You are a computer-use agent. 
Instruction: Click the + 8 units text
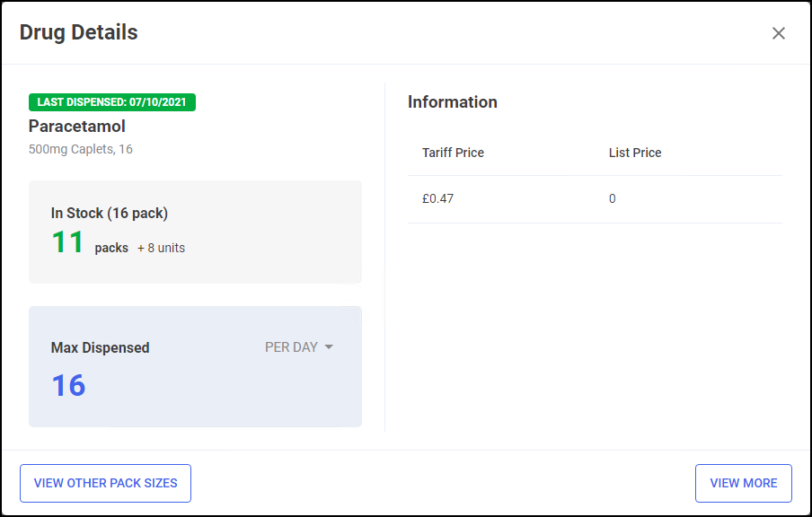click(161, 248)
